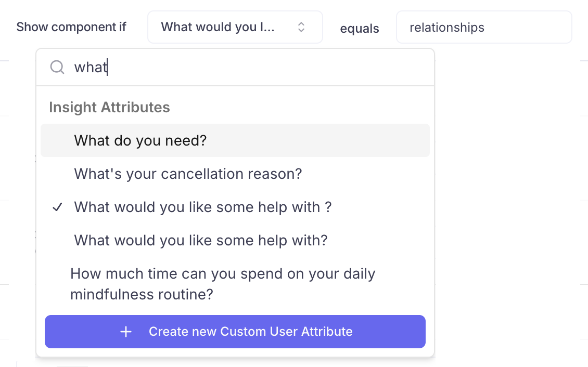Click the plus icon on the Create button
588x367 pixels.
coord(126,332)
